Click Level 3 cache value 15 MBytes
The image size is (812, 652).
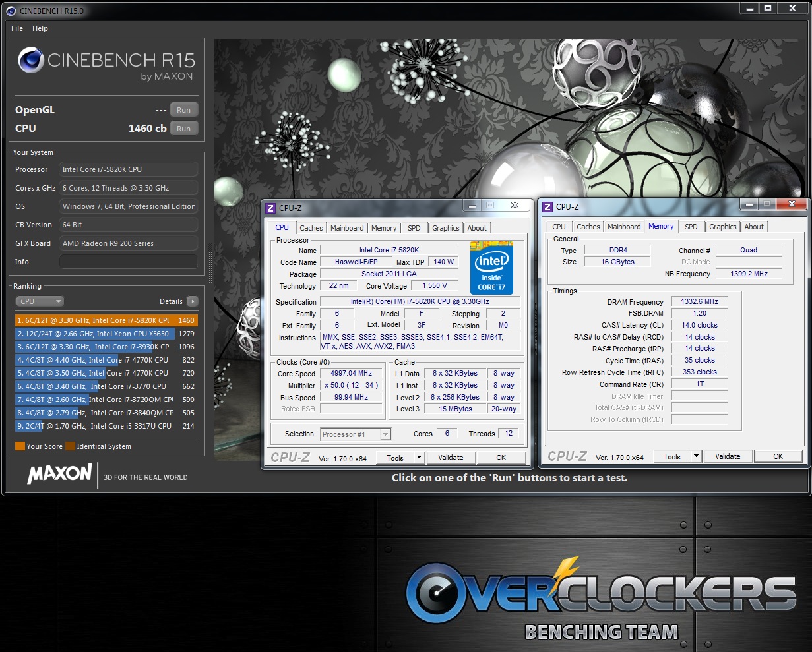(x=456, y=409)
